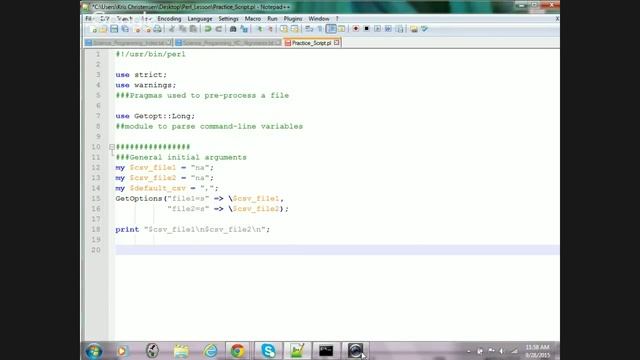Viewport: 640px width, 360px height.
Task: Click the line 'use Getopt::Long;'
Action: (155, 116)
